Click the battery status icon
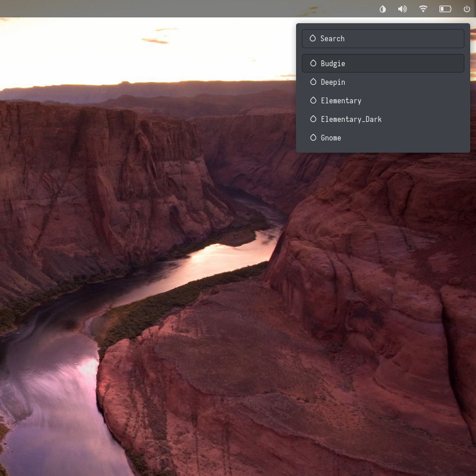476x476 pixels. (445, 9)
